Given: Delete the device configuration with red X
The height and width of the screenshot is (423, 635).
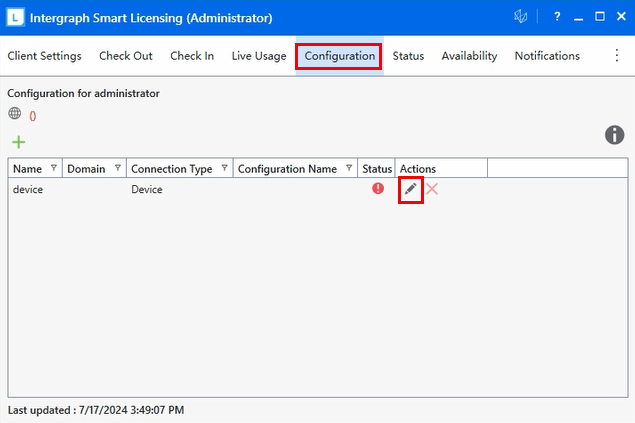Looking at the screenshot, I should coord(432,189).
